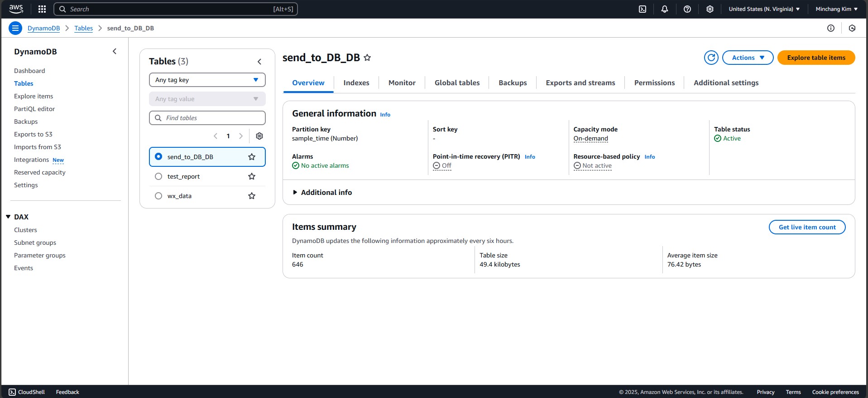Collapse the DAX navigation section
The image size is (868, 398).
tap(8, 217)
